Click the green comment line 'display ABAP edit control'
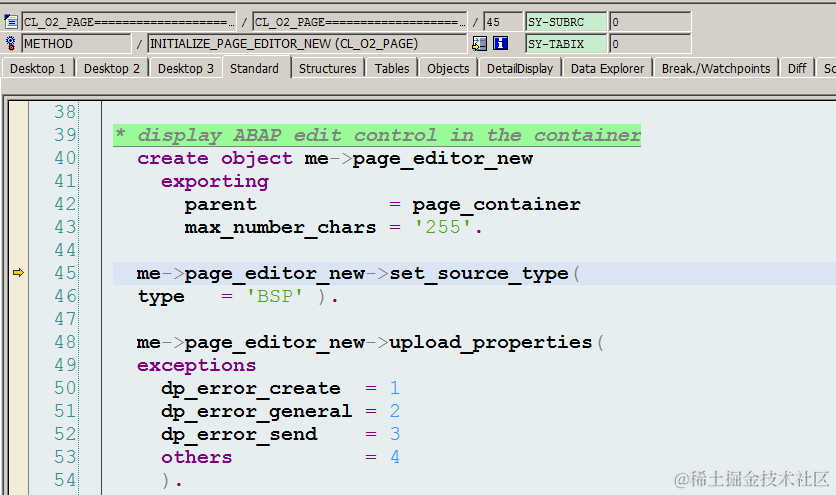 pos(377,135)
